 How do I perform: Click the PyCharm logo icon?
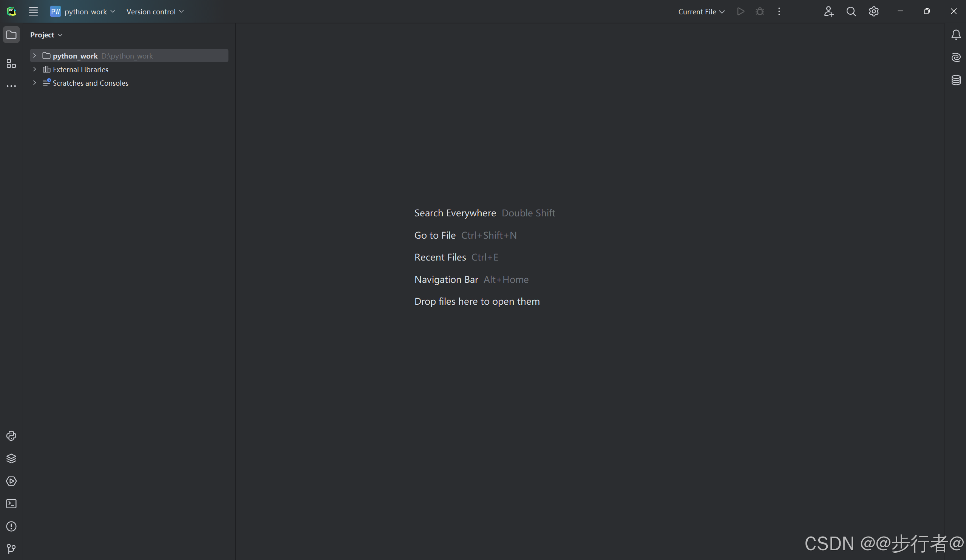[11, 11]
